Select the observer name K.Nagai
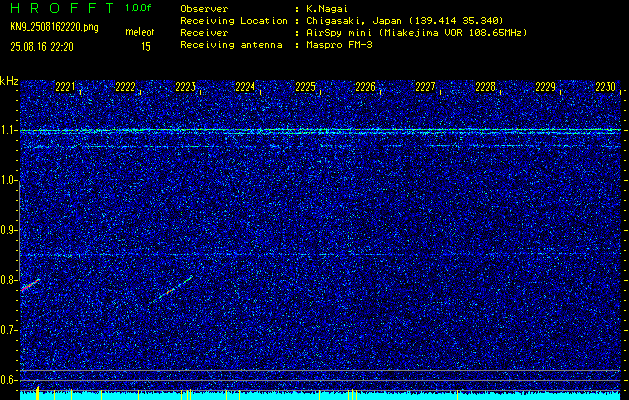The image size is (629, 400). 327,9
